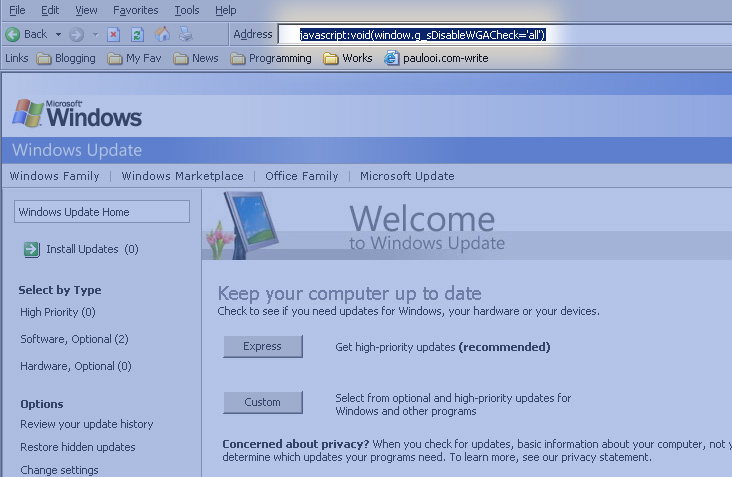Open Change settings option
The height and width of the screenshot is (477, 732).
59,470
